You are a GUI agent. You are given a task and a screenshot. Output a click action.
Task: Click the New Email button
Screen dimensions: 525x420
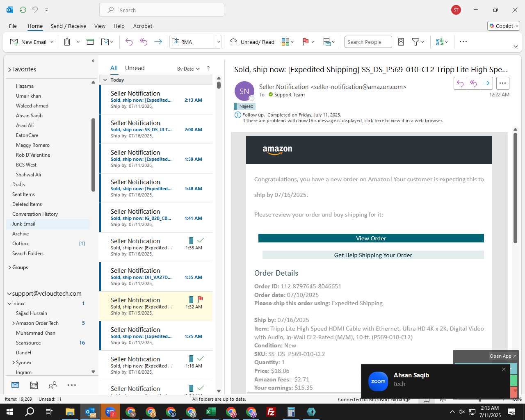28,42
